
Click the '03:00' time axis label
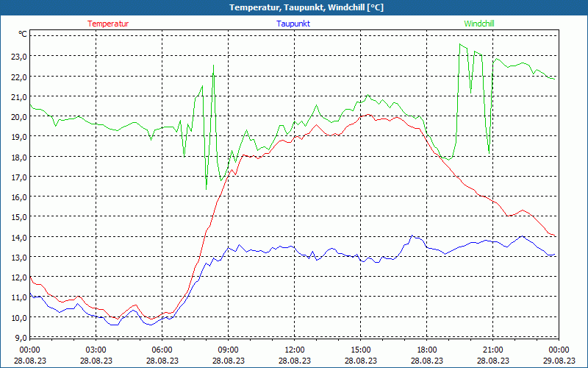96,350
